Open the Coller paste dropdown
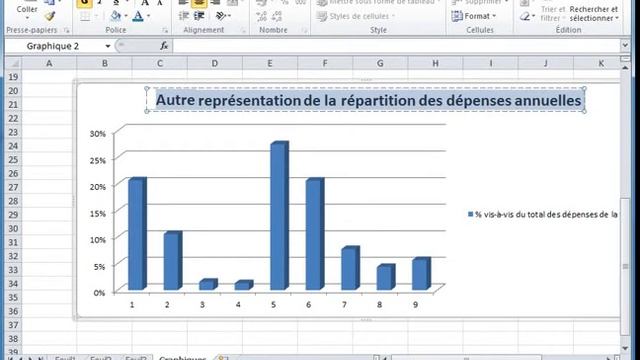 [x=27, y=12]
